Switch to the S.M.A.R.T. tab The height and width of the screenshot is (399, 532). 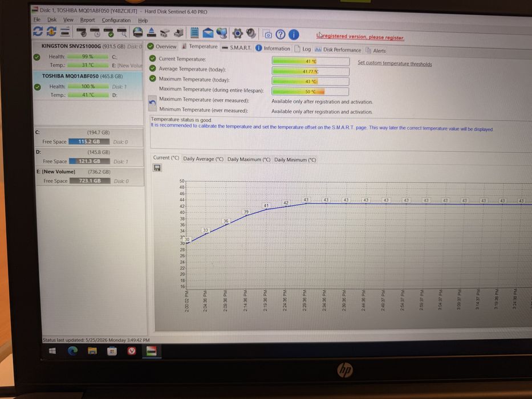pyautogui.click(x=237, y=48)
